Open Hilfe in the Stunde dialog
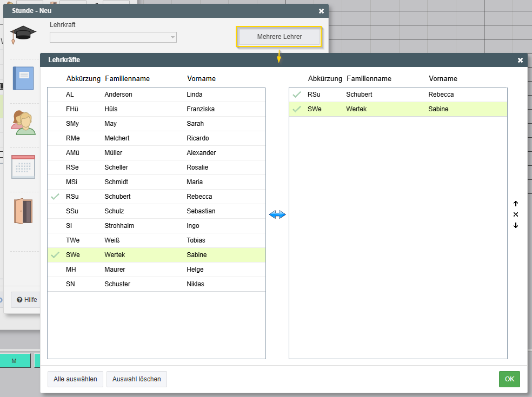The height and width of the screenshot is (397, 532). tap(26, 300)
